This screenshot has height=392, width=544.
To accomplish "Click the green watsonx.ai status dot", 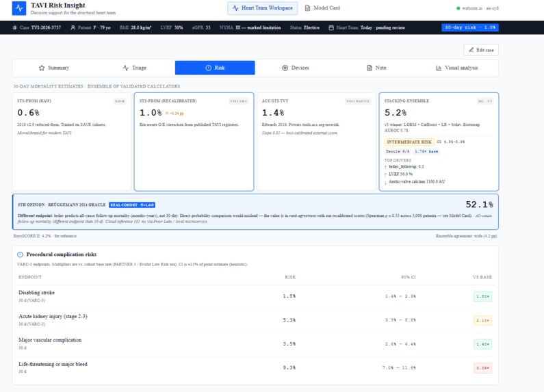I will click(458, 8).
